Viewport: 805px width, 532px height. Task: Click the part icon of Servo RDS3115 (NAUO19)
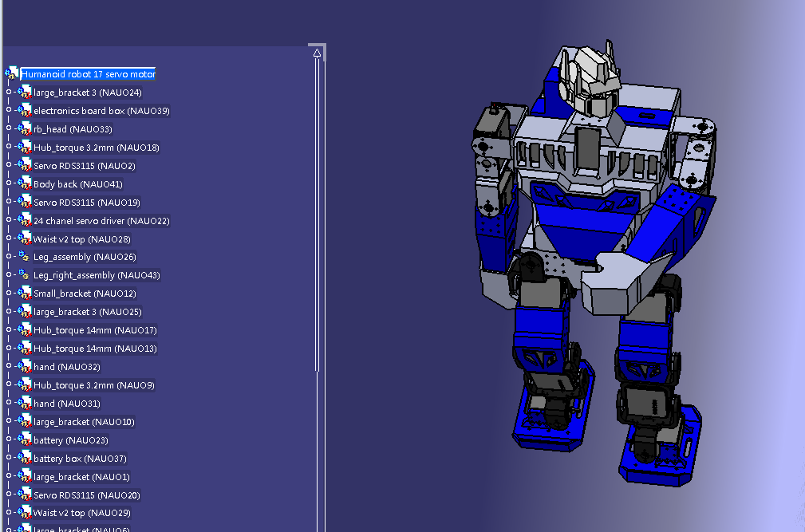24,202
